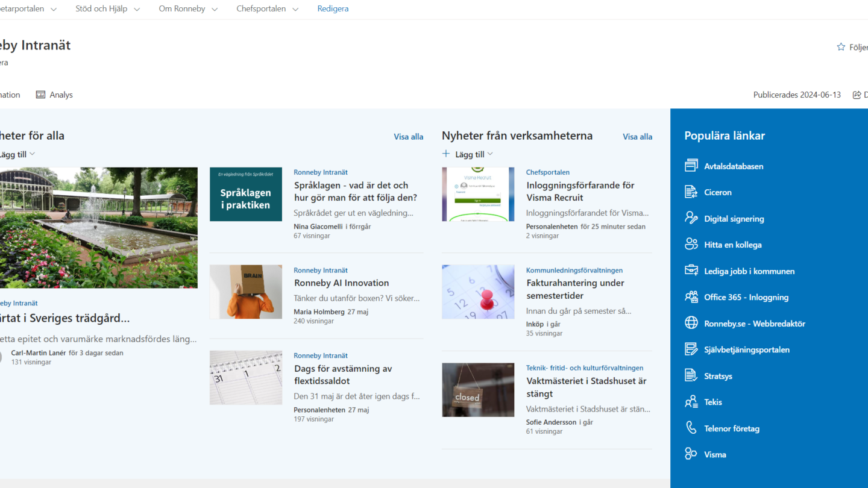This screenshot has width=868, height=488.
Task: Click the Analys chart icon
Action: (x=40, y=95)
